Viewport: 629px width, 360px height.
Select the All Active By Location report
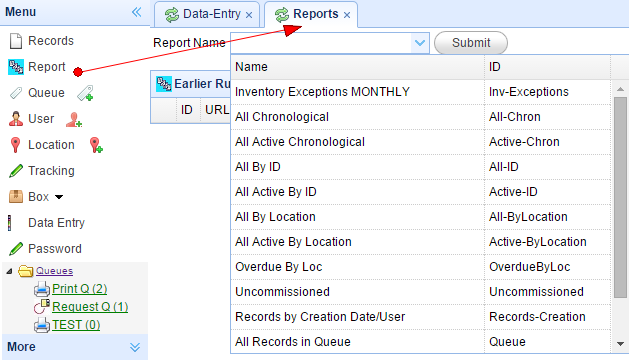(421, 242)
